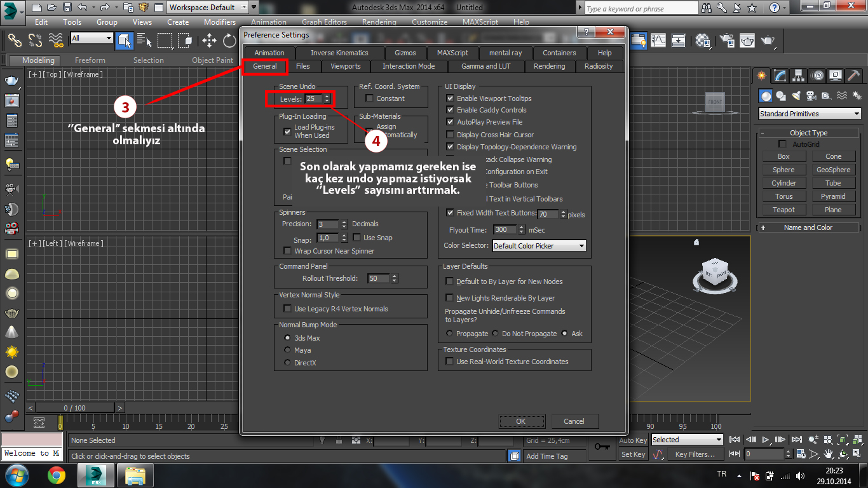Open the Inverse Kinematics tab
868x488 pixels.
[x=339, y=53]
